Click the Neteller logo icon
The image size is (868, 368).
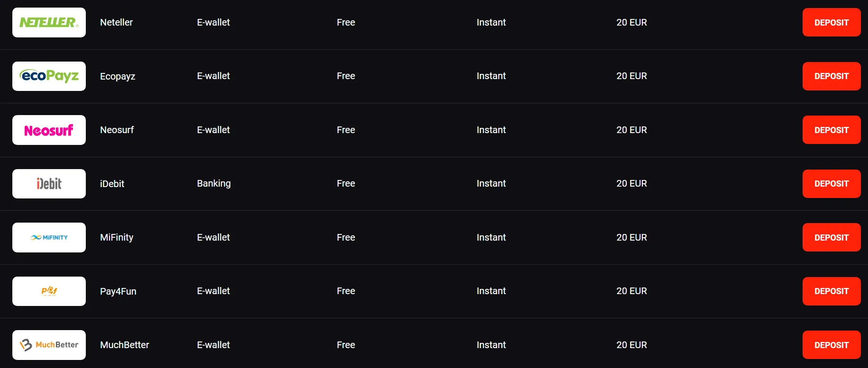tap(49, 22)
